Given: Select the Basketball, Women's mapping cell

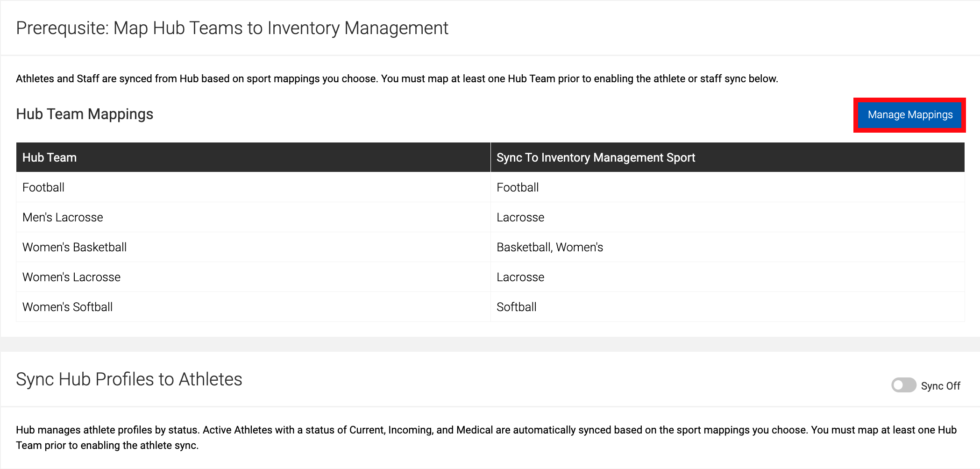Looking at the screenshot, I should 550,247.
